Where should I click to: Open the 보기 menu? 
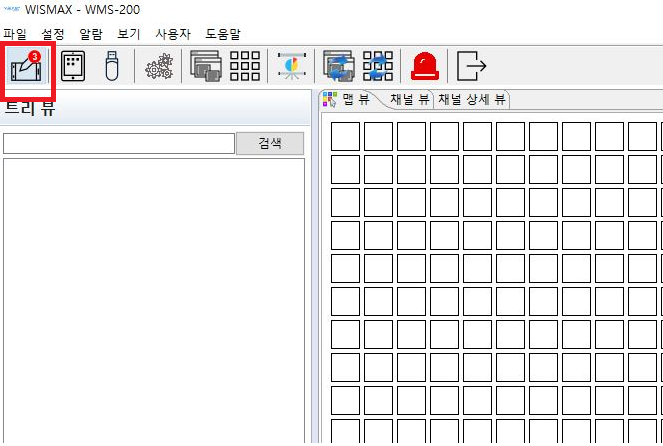(x=129, y=33)
